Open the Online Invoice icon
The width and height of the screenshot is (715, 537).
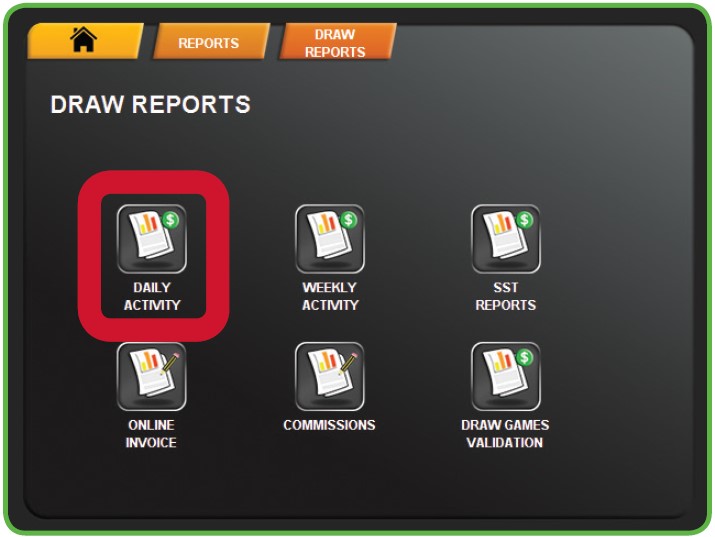pyautogui.click(x=152, y=377)
